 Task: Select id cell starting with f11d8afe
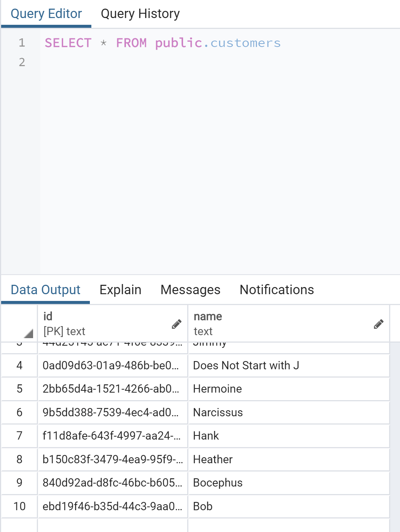tap(112, 436)
